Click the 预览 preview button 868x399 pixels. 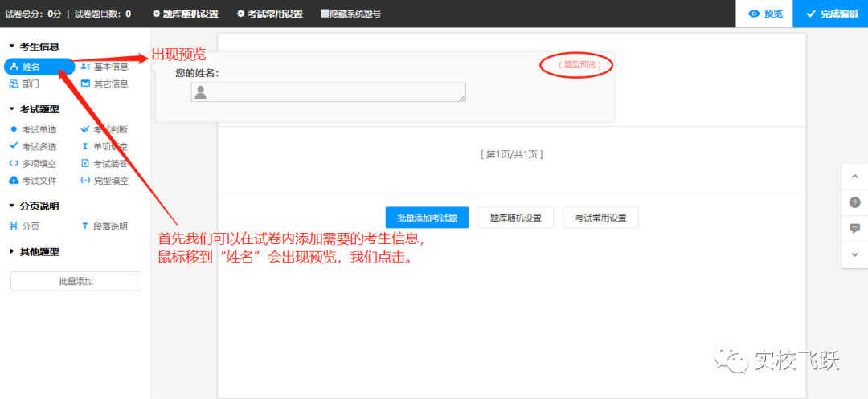click(764, 14)
